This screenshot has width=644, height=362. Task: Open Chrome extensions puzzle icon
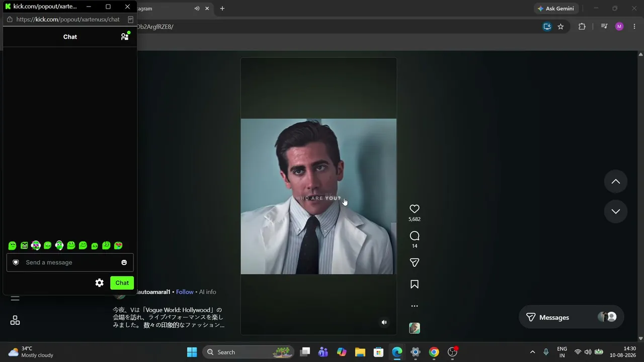point(582,27)
